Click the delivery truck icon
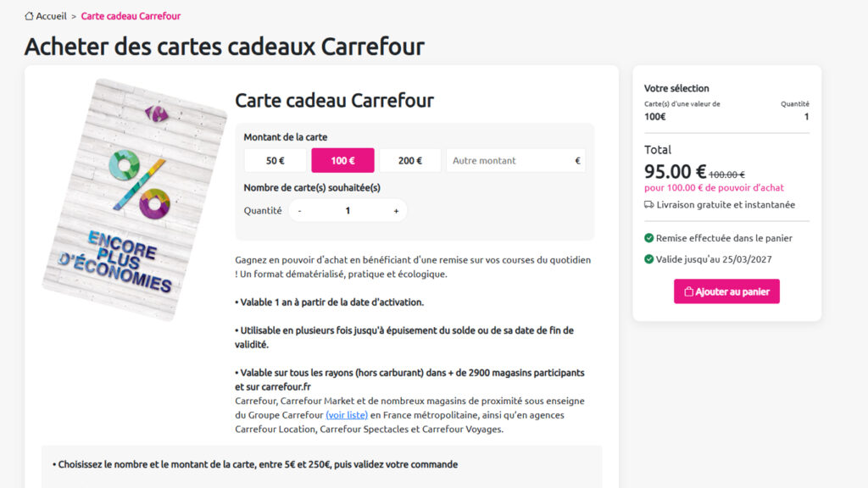868x488 pixels. click(x=649, y=204)
